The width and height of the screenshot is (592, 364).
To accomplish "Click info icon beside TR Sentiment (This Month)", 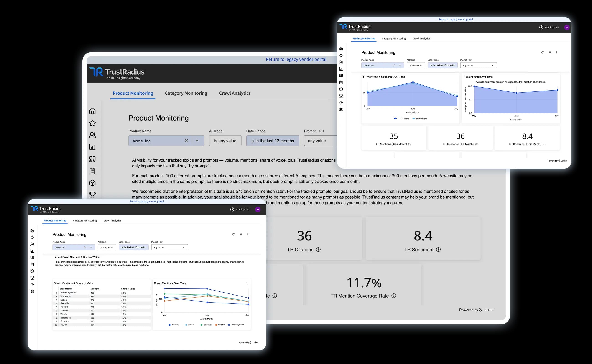I will pyautogui.click(x=544, y=144).
